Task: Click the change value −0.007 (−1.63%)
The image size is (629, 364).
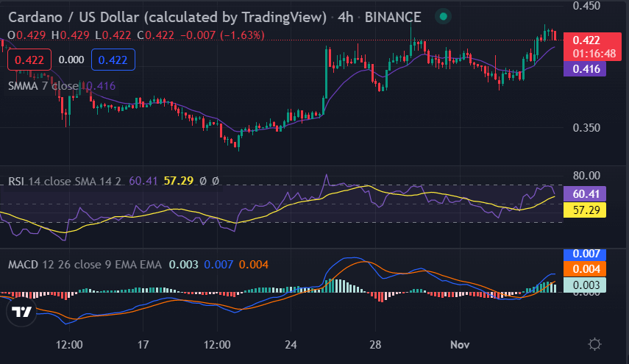Action: [x=222, y=35]
